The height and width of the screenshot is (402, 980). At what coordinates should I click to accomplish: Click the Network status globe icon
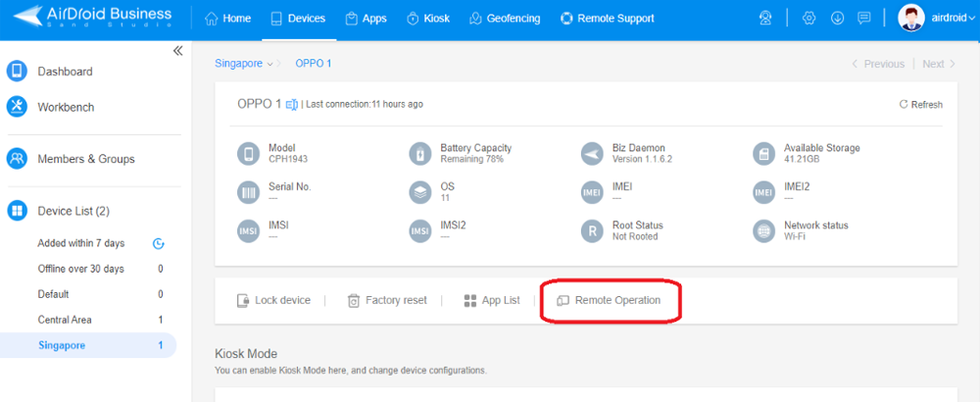point(763,230)
